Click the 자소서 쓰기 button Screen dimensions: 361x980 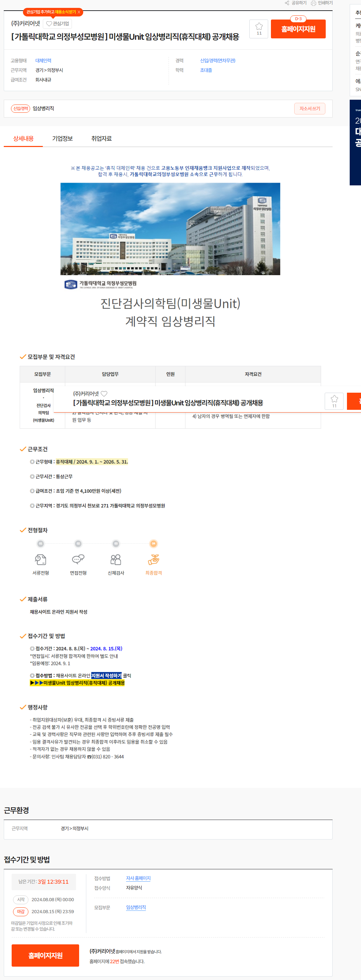tap(309, 108)
